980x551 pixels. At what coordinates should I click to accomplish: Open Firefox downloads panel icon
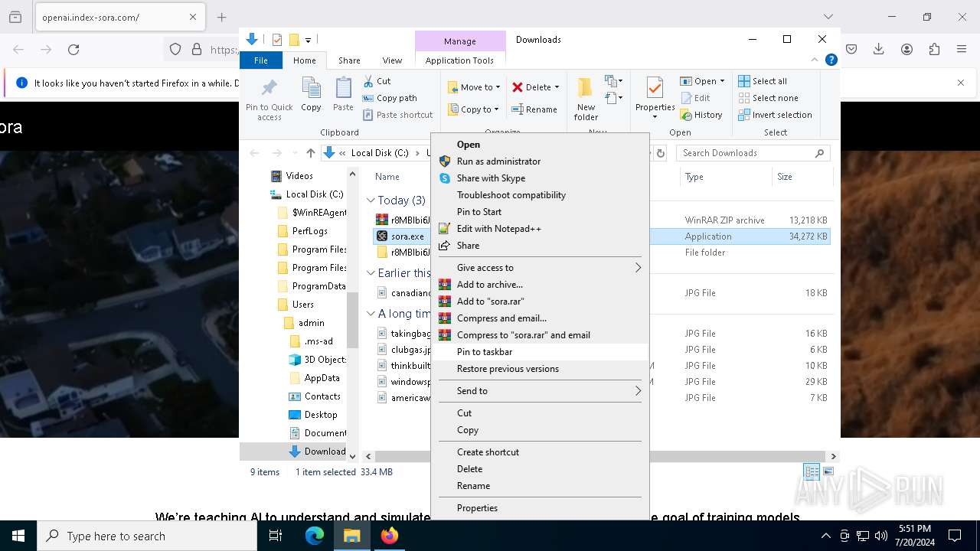[879, 50]
